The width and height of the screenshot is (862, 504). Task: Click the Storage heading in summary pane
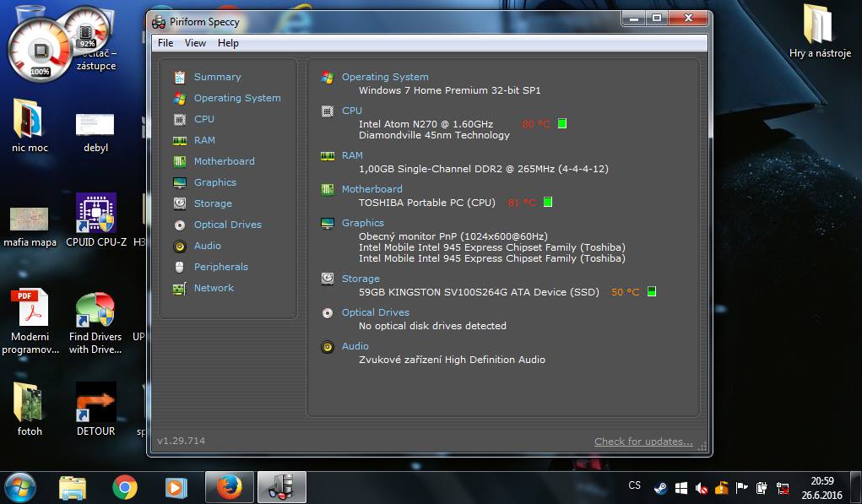pos(361,279)
